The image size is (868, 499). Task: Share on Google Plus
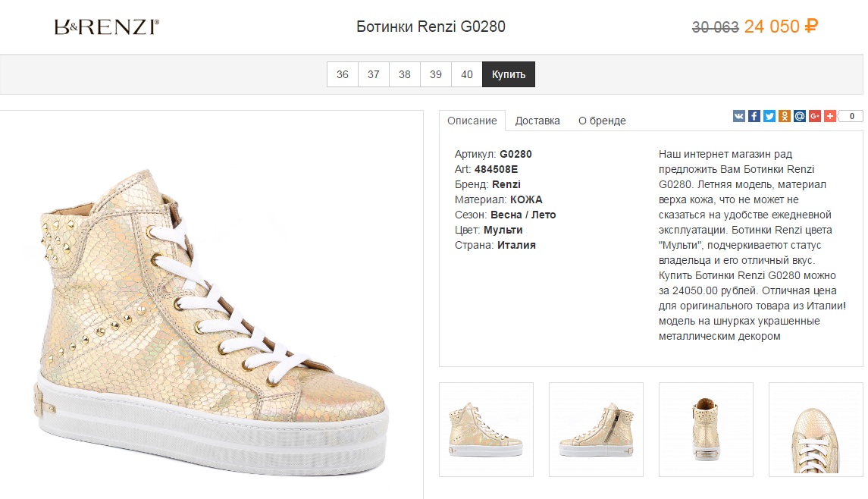coord(815,116)
